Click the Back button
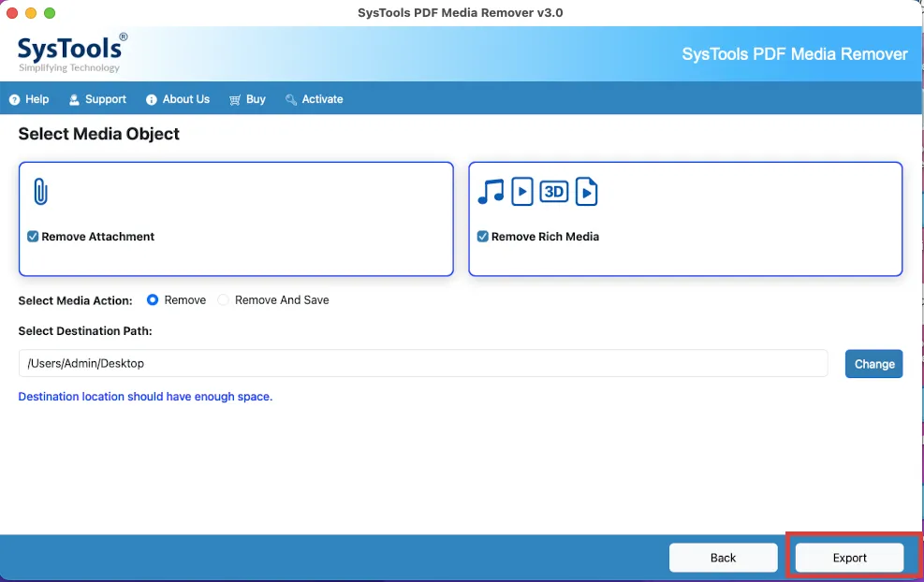This screenshot has width=924, height=582. (723, 558)
